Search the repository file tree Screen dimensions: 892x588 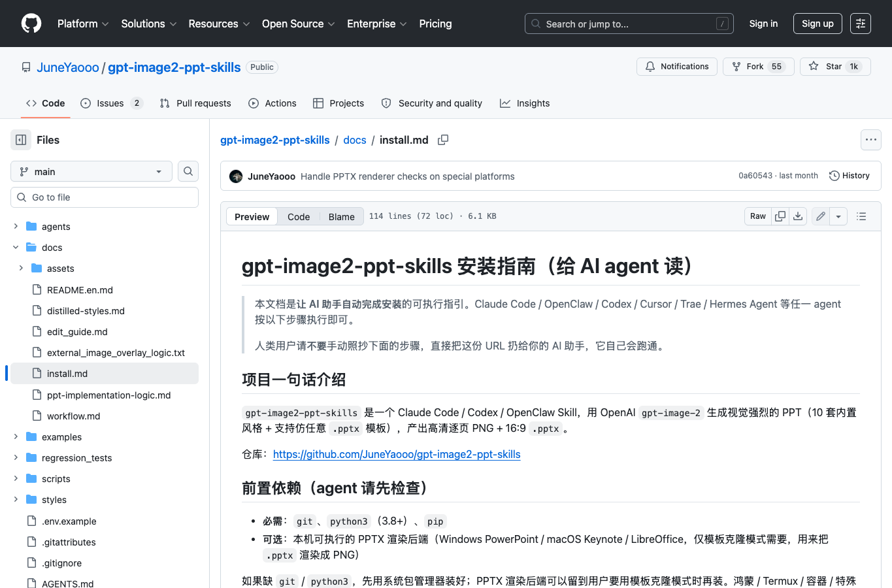click(x=188, y=171)
